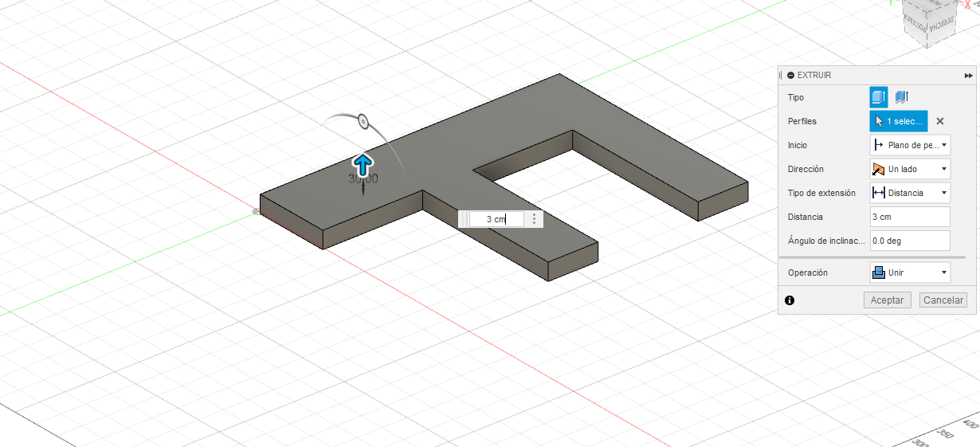Click the taper angle rotation handle circle
Screen dimensions: 980x447
(363, 122)
